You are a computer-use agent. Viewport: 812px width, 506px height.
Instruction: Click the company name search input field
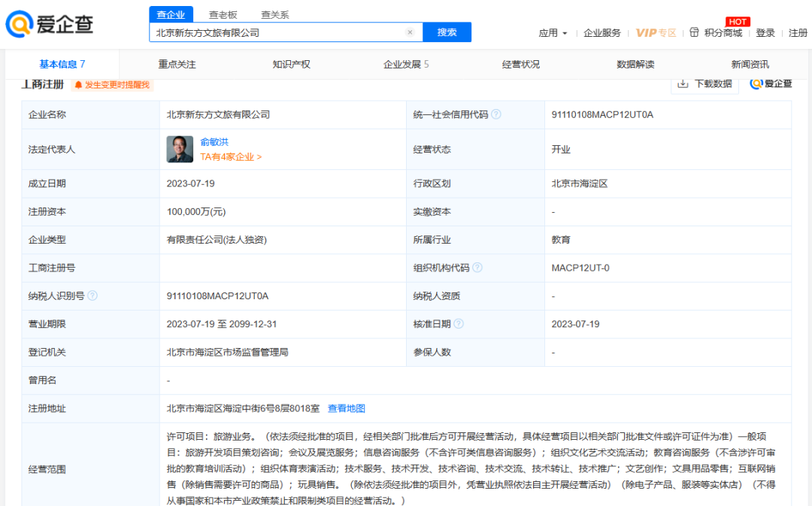[278, 32]
